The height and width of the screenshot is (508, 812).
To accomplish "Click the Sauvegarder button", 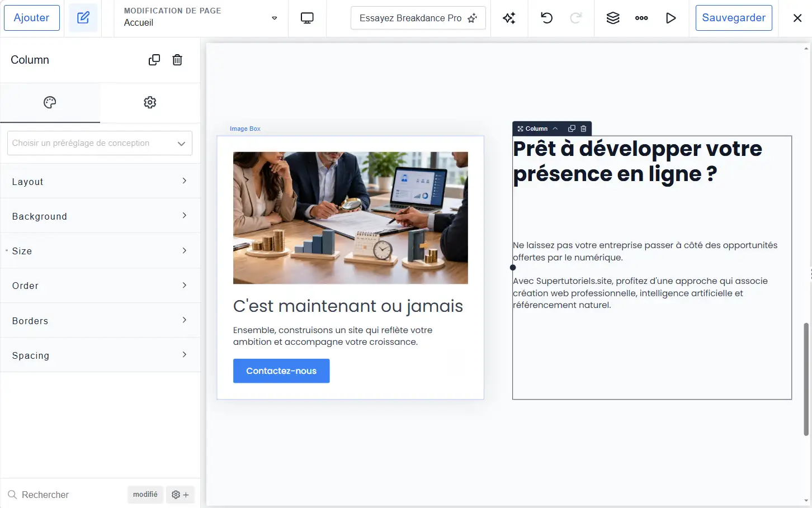I will (x=734, y=18).
